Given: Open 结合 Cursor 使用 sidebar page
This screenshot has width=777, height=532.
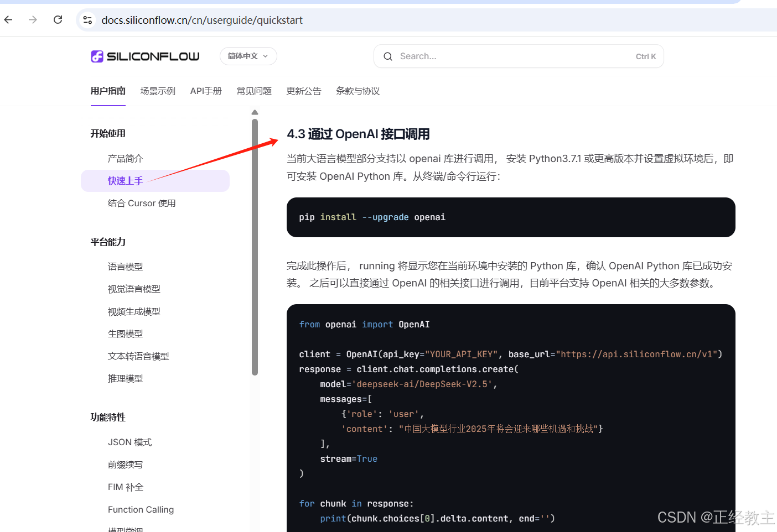Looking at the screenshot, I should 142,204.
